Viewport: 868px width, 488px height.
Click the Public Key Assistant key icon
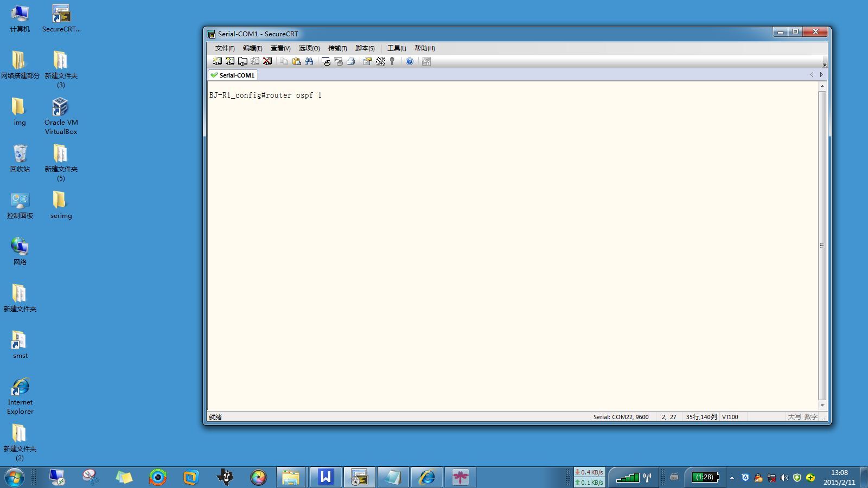pos(392,61)
